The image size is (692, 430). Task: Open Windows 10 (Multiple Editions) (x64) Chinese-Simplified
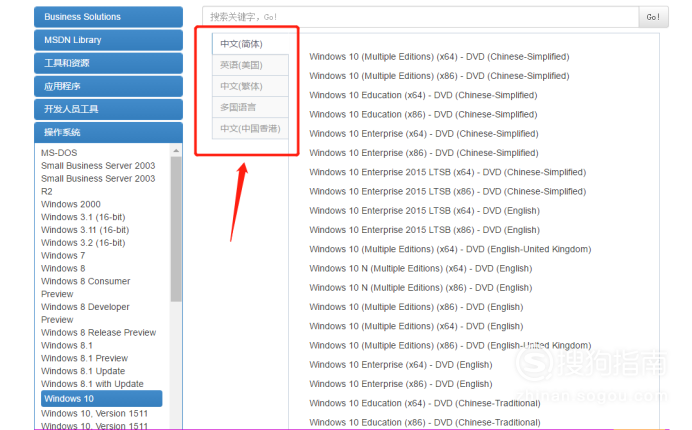click(439, 57)
